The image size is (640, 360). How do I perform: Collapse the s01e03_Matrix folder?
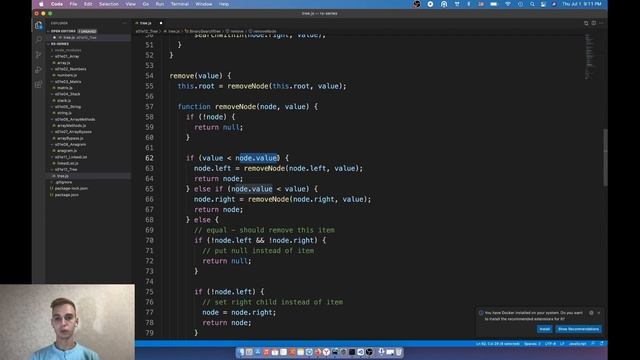pyautogui.click(x=68, y=82)
